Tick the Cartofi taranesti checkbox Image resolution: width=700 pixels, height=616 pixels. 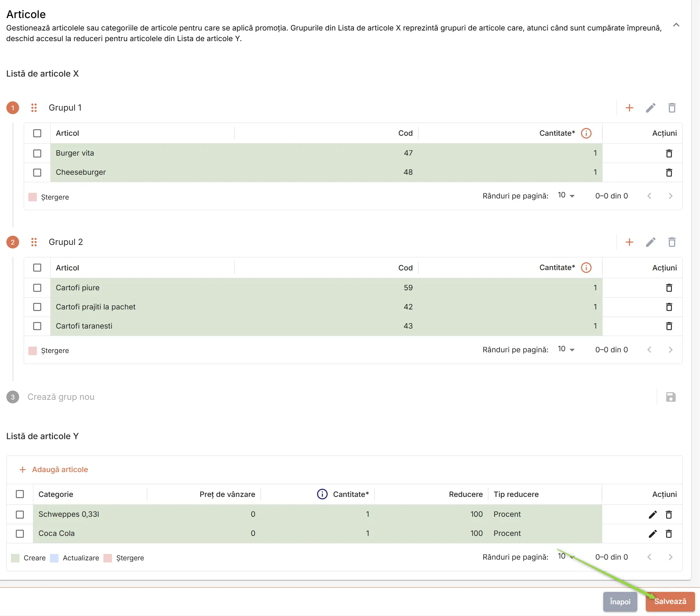pyautogui.click(x=37, y=326)
